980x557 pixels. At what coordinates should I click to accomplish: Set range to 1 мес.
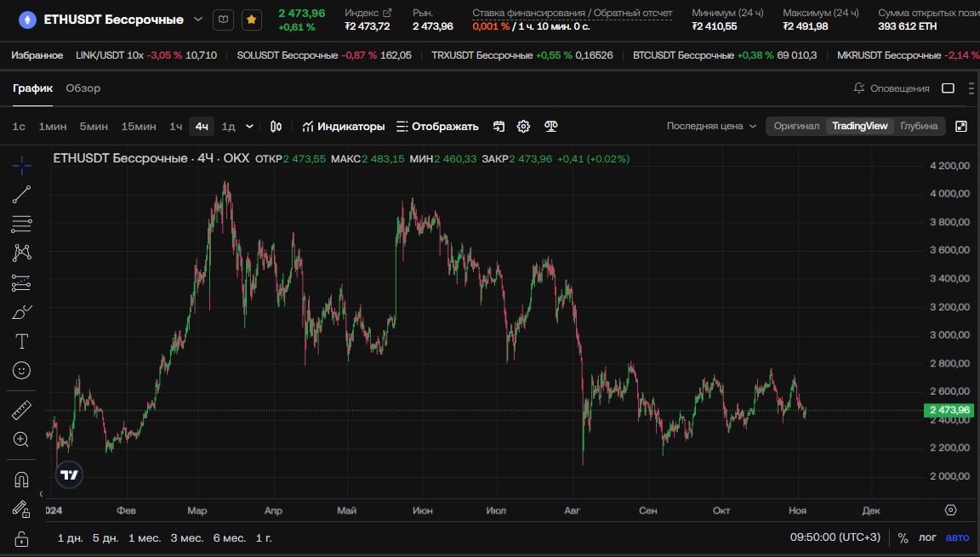pyautogui.click(x=145, y=537)
